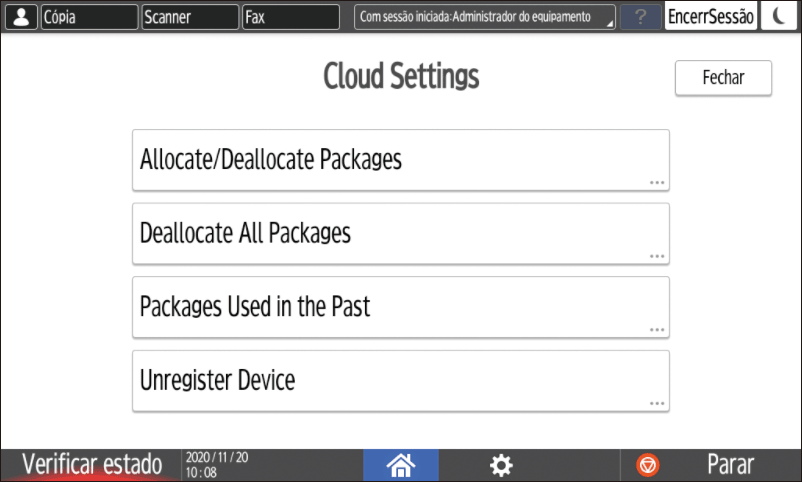Switch to Scanner function
The width and height of the screenshot is (802, 482).
[189, 17]
